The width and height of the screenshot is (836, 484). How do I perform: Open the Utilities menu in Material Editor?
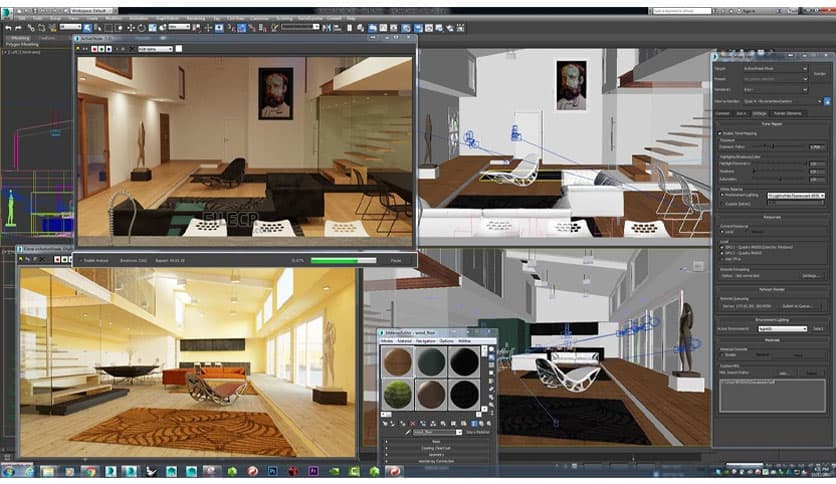point(464,341)
